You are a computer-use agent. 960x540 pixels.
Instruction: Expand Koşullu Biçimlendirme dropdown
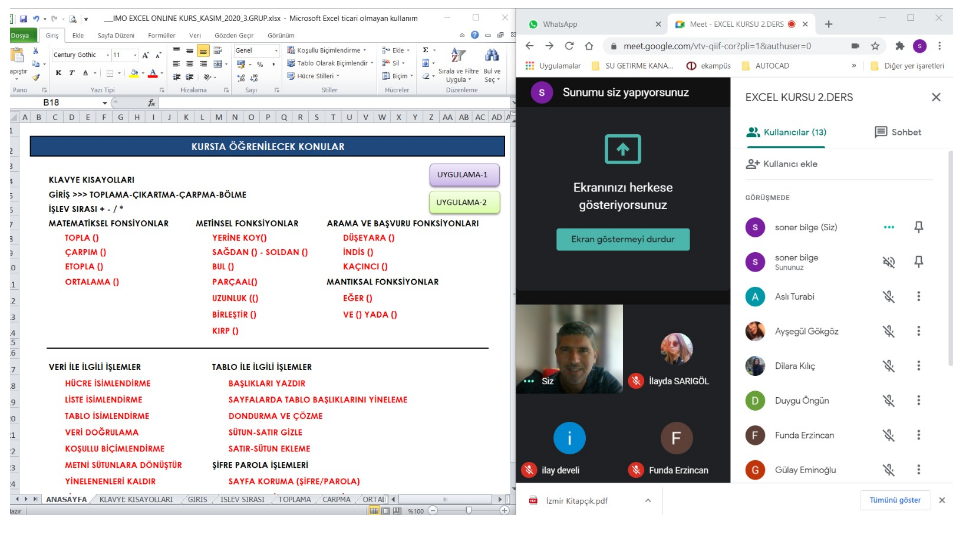click(x=365, y=50)
